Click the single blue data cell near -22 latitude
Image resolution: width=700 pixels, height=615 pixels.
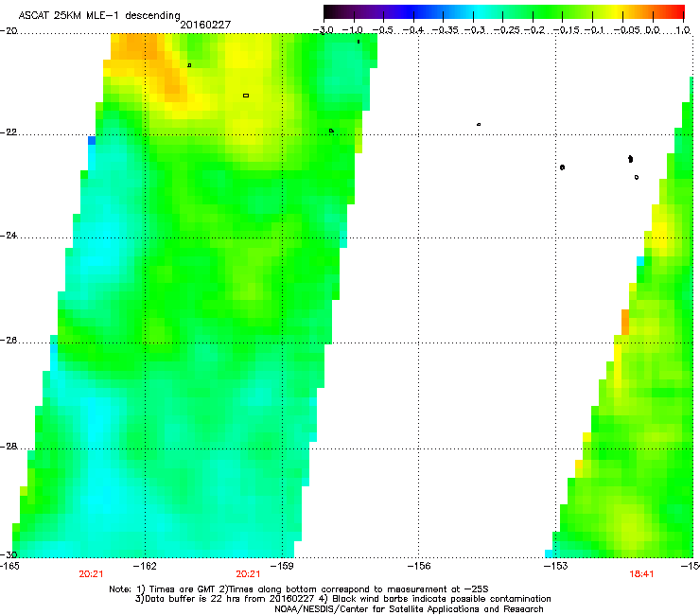pyautogui.click(x=92, y=141)
